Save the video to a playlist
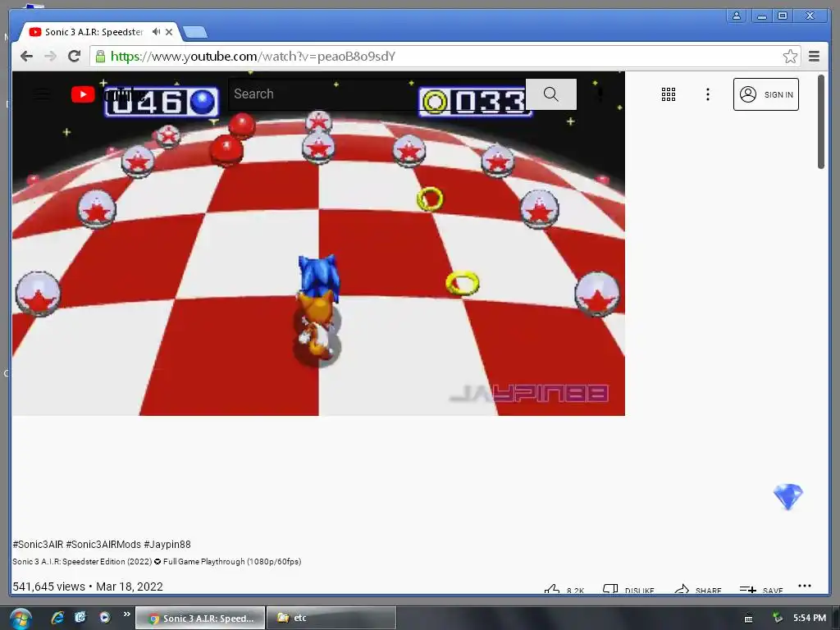Image resolution: width=840 pixels, height=630 pixels. (761, 590)
